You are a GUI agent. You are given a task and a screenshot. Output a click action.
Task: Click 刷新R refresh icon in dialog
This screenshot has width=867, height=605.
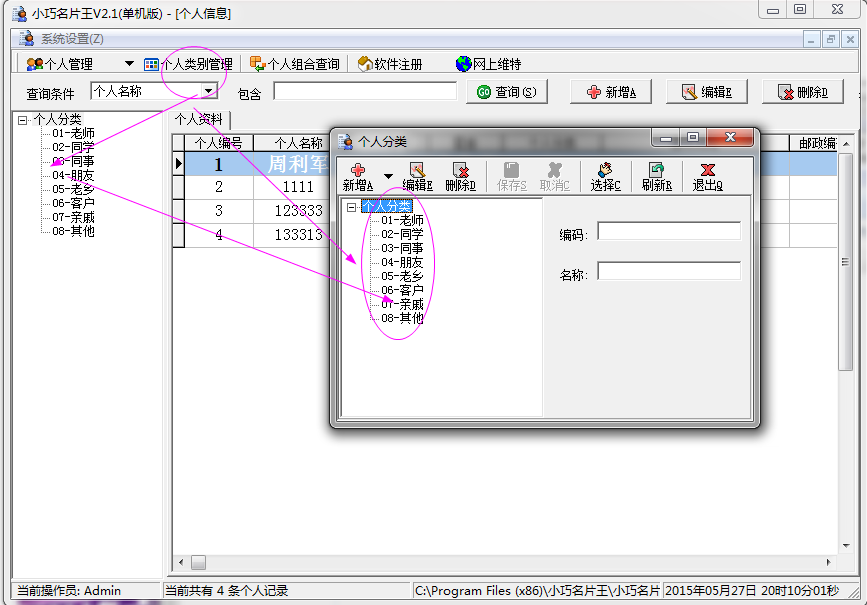pyautogui.click(x=657, y=177)
